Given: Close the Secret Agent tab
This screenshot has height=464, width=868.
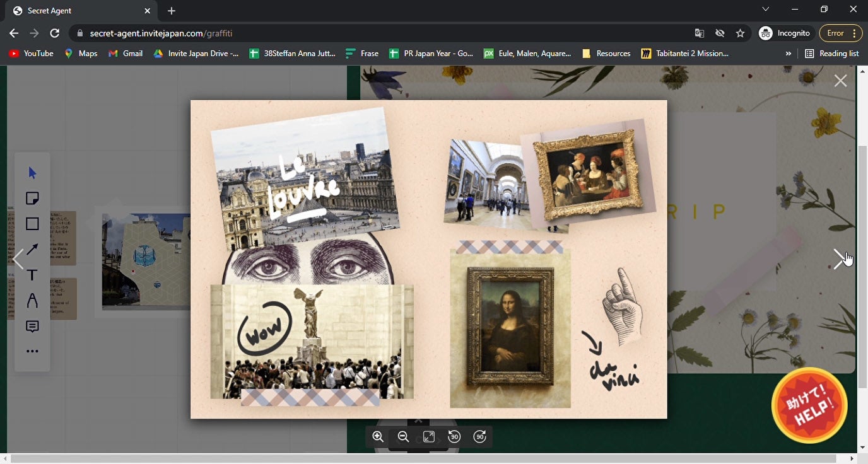Looking at the screenshot, I should point(148,11).
